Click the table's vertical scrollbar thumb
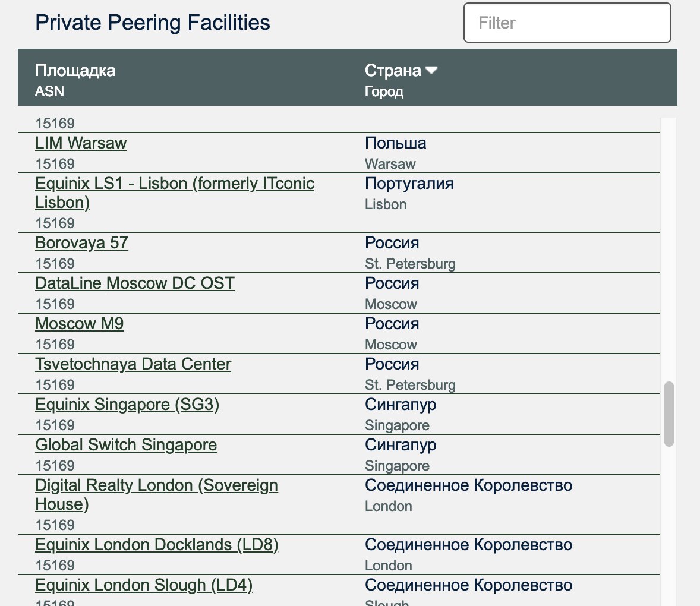Viewport: 700px width, 606px height. coord(669,414)
